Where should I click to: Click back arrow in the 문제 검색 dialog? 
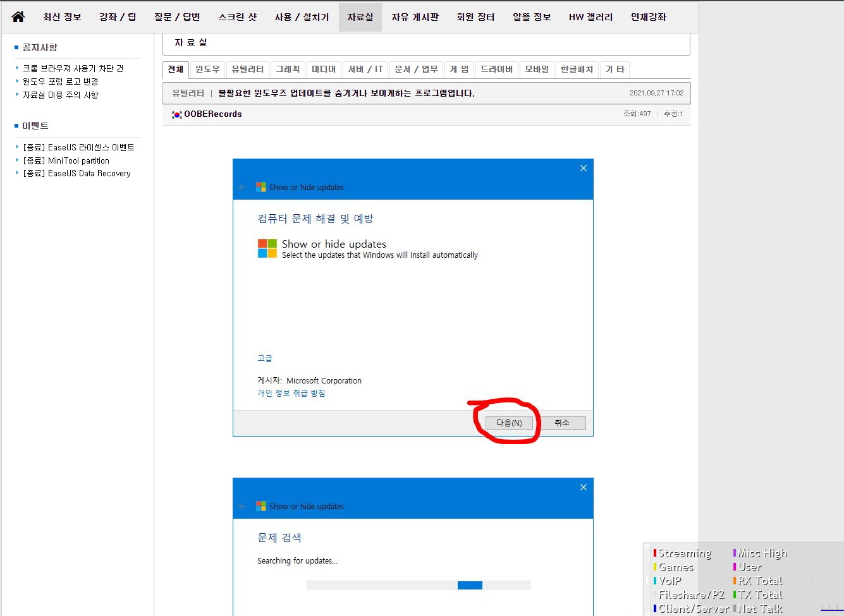(x=243, y=507)
